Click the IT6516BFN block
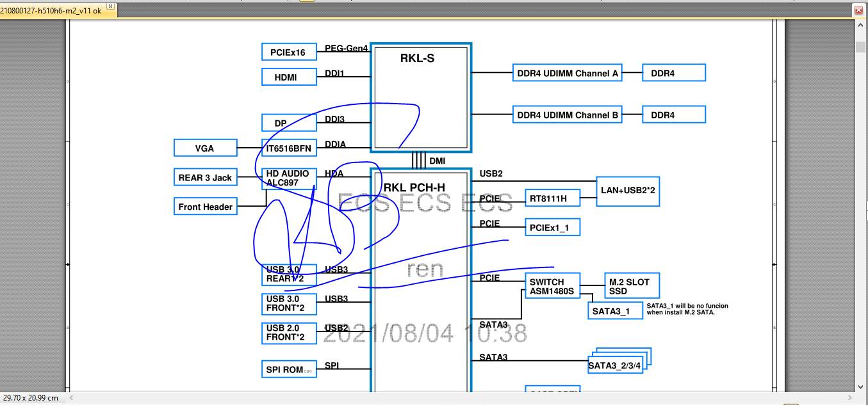The height and width of the screenshot is (405, 868). 289,148
